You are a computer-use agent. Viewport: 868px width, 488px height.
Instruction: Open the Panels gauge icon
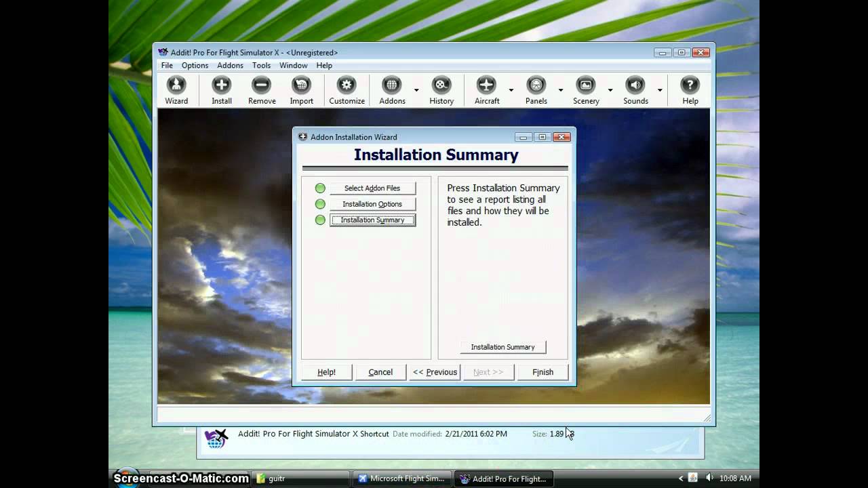click(536, 85)
